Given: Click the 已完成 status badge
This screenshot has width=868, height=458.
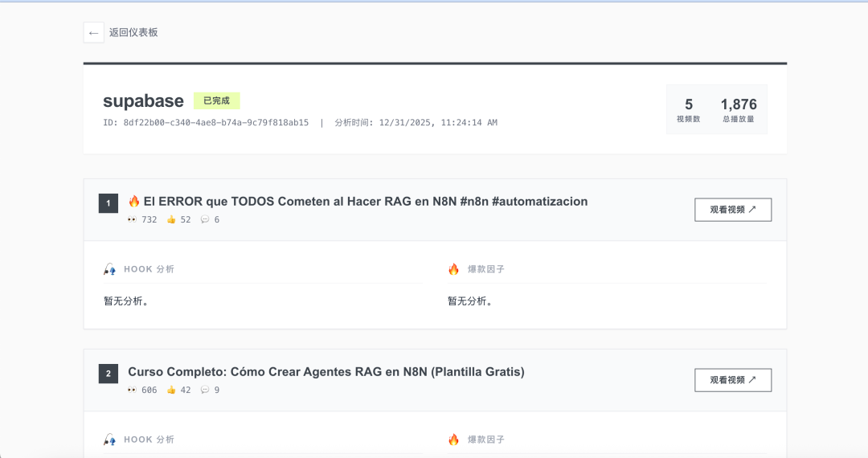Looking at the screenshot, I should coord(216,100).
